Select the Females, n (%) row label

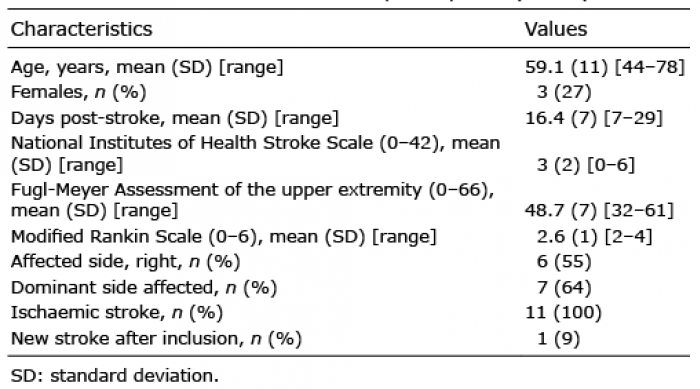point(79,92)
